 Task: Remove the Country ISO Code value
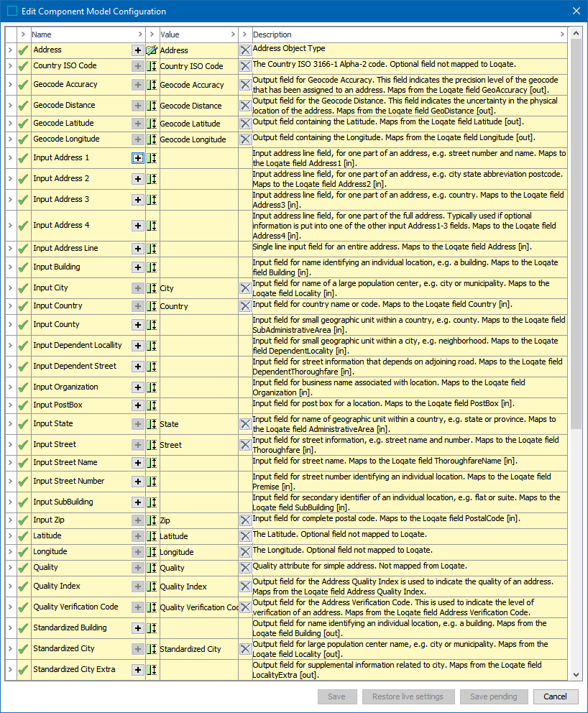[245, 66]
